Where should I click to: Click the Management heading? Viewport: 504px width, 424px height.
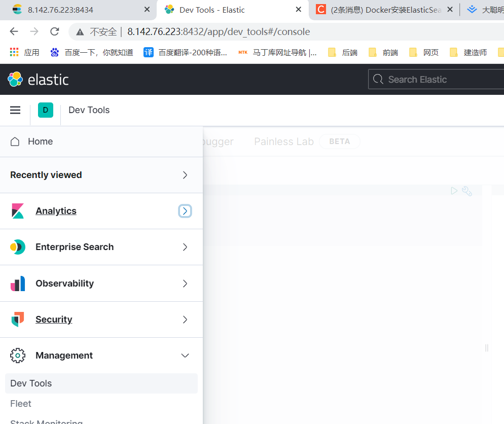tap(64, 355)
